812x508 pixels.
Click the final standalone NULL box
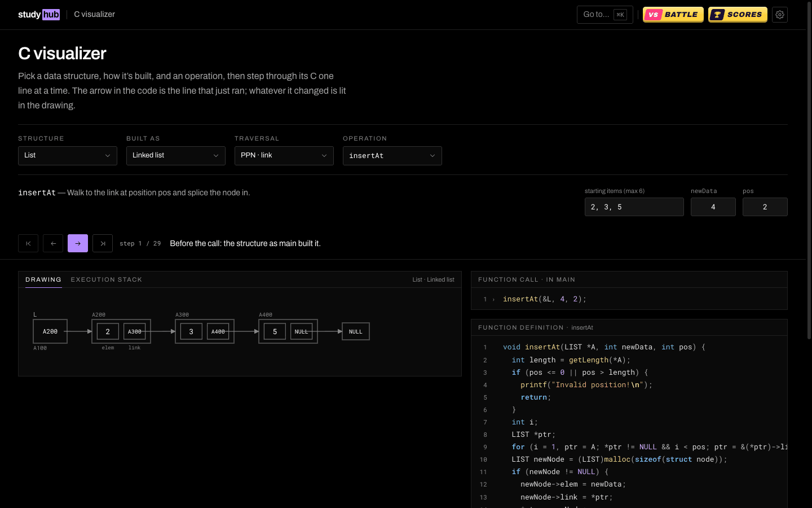tap(356, 331)
